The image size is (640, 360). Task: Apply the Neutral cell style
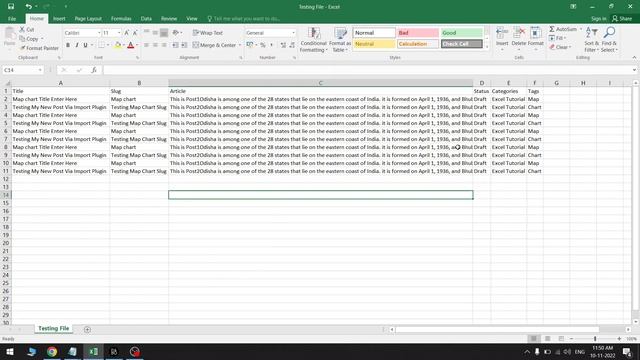tap(374, 44)
